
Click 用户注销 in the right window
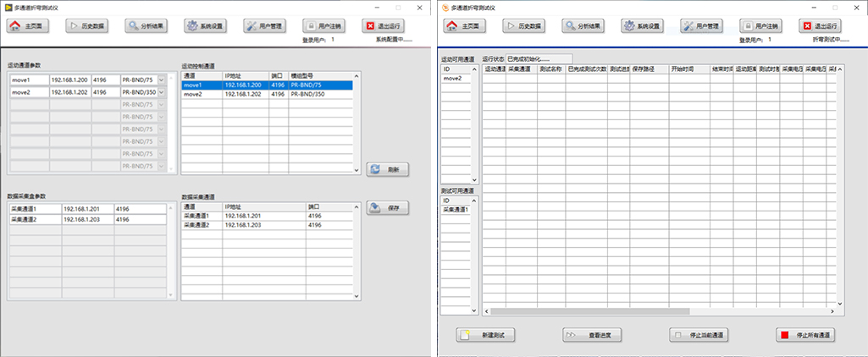760,26
